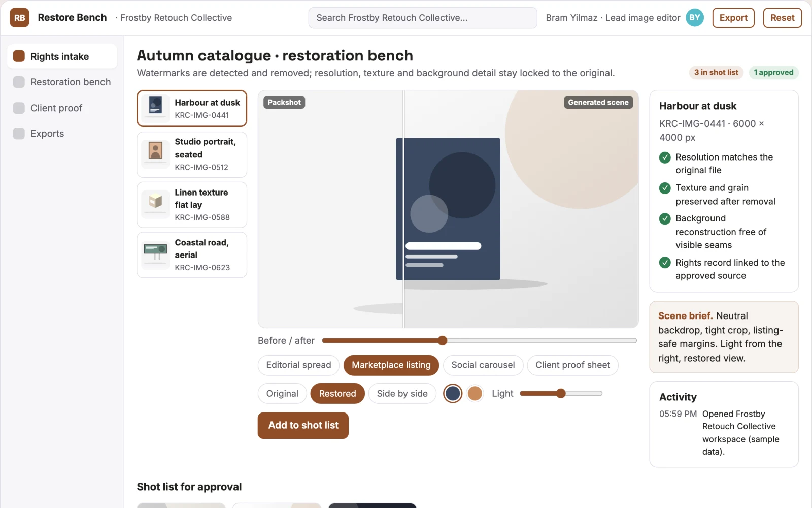Open Rights intake in sidebar
The image size is (812, 508).
coord(62,56)
